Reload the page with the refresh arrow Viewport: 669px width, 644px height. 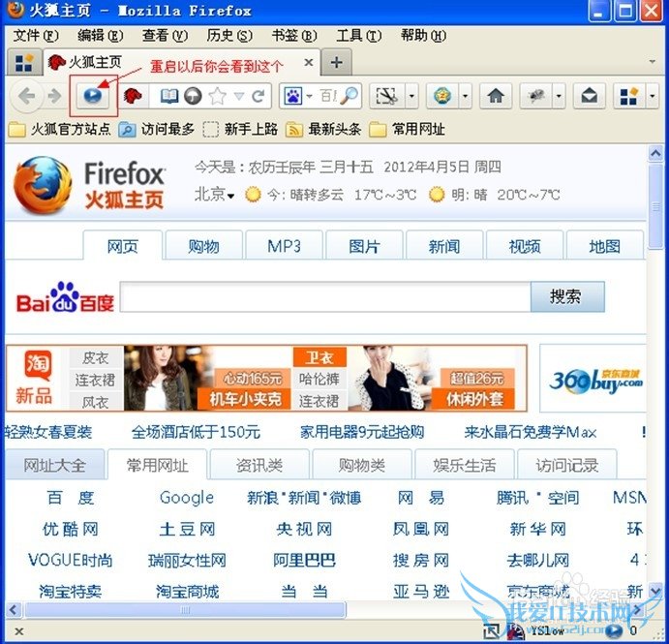tap(258, 96)
